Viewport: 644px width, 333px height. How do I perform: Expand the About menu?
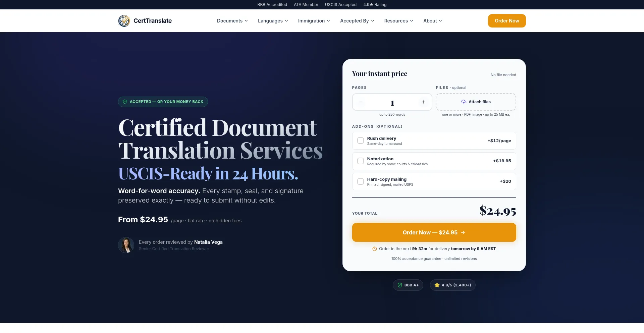pos(433,21)
